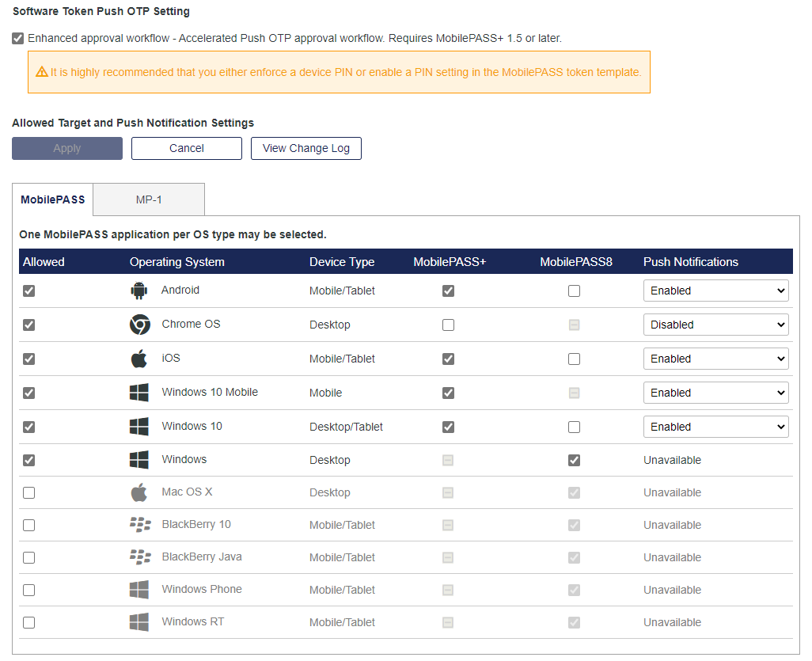Viewport: 812px width, 661px height.
Task: Switch to the MP-1 tab
Action: point(149,199)
